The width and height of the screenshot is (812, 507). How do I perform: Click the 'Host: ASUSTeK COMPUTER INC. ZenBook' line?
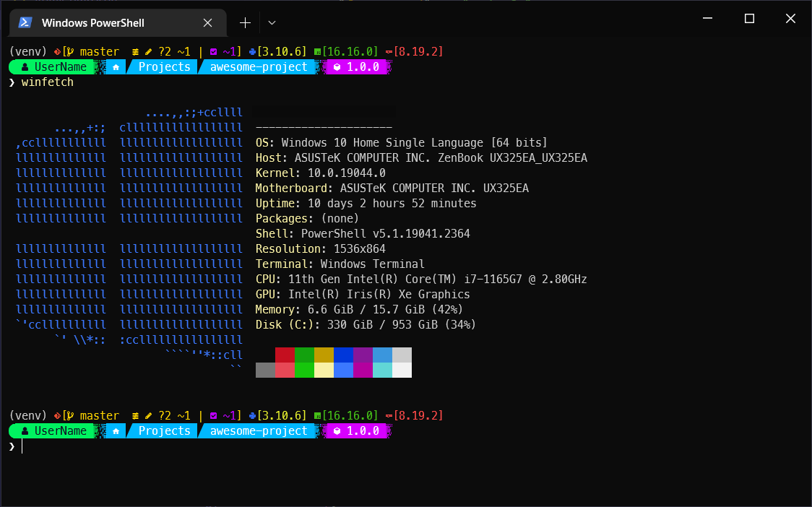[422, 158]
